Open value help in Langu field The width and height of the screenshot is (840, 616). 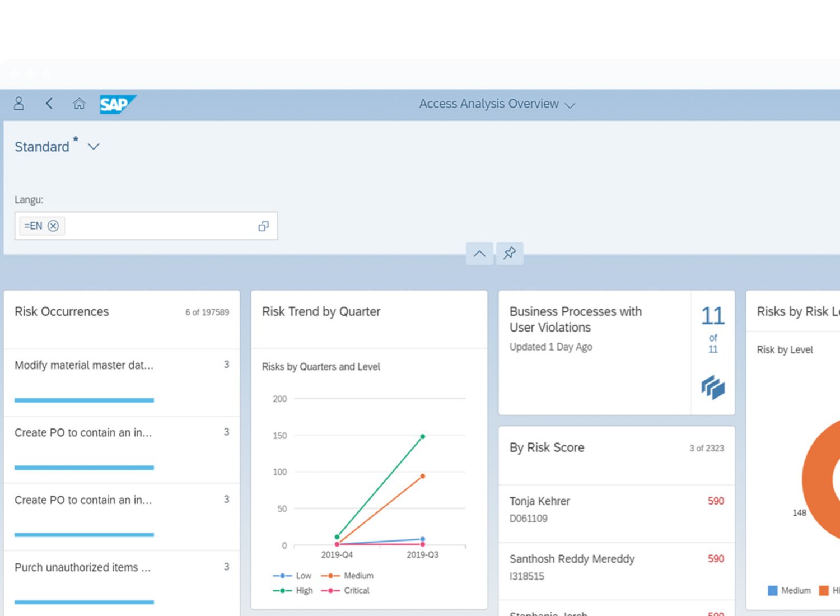[x=263, y=226]
